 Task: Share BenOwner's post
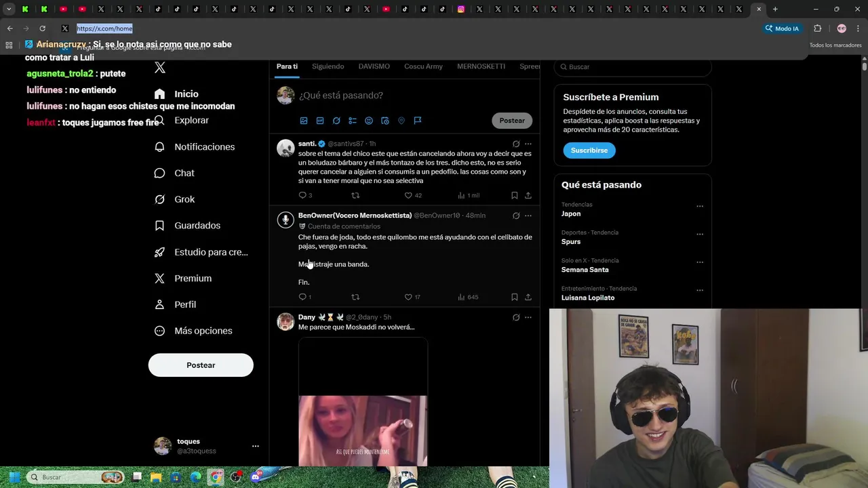[528, 297]
